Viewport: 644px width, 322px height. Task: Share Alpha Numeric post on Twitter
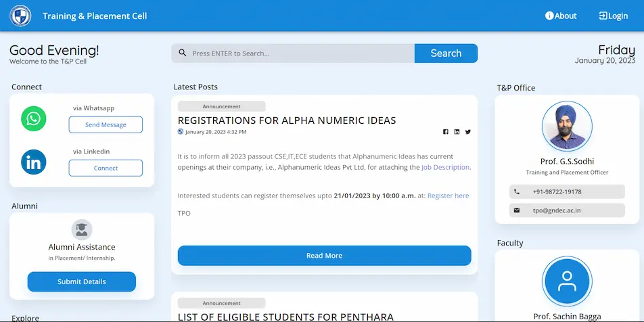point(467,132)
